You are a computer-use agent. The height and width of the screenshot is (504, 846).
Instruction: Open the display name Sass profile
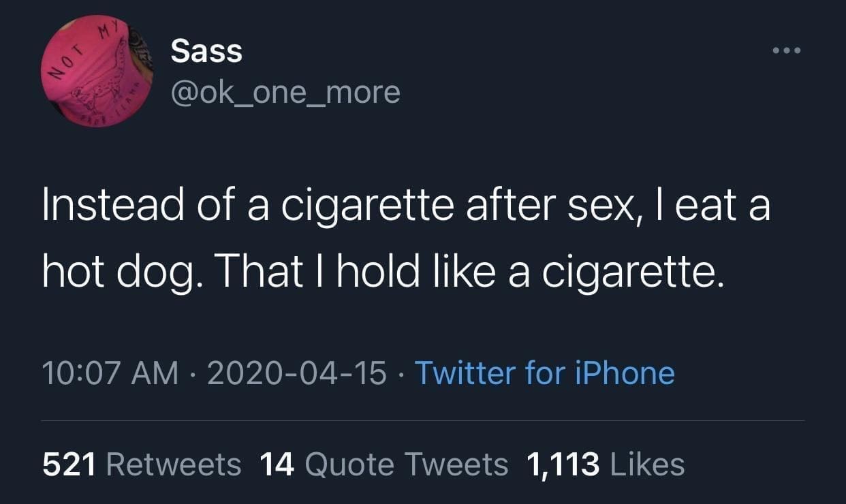pyautogui.click(x=206, y=50)
